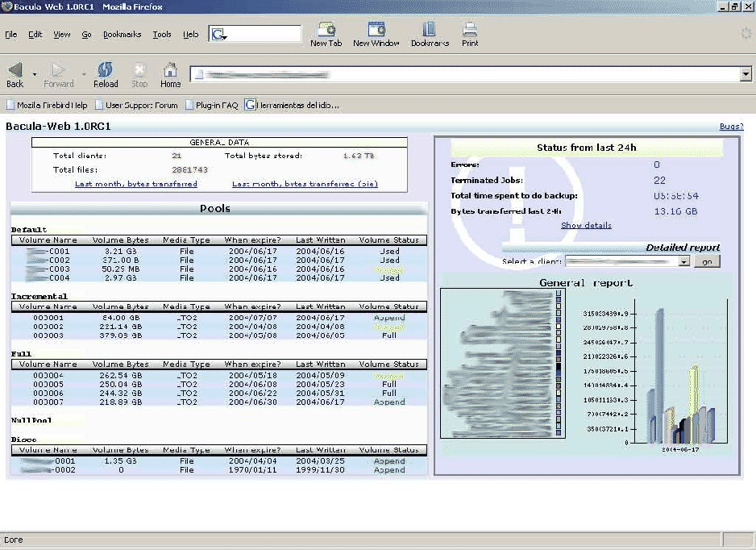Click the total files value 2861743
The height and width of the screenshot is (550, 756).
coord(190,170)
